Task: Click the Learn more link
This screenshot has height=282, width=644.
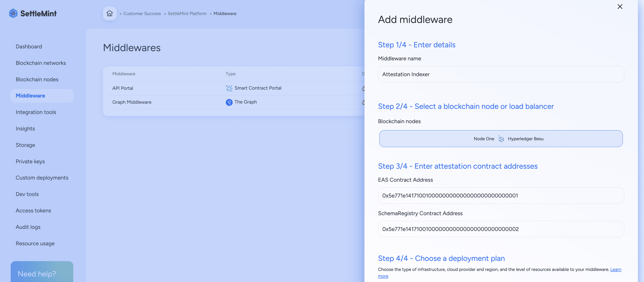Action: pyautogui.click(x=615, y=269)
